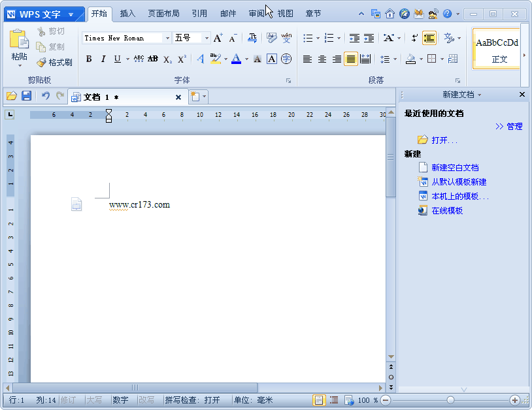This screenshot has width=532, height=410.
Task: Click the Cut 剪切 button
Action: [51, 31]
